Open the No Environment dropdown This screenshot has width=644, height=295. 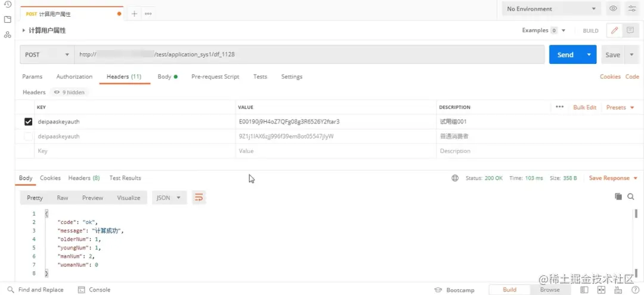(x=551, y=8)
